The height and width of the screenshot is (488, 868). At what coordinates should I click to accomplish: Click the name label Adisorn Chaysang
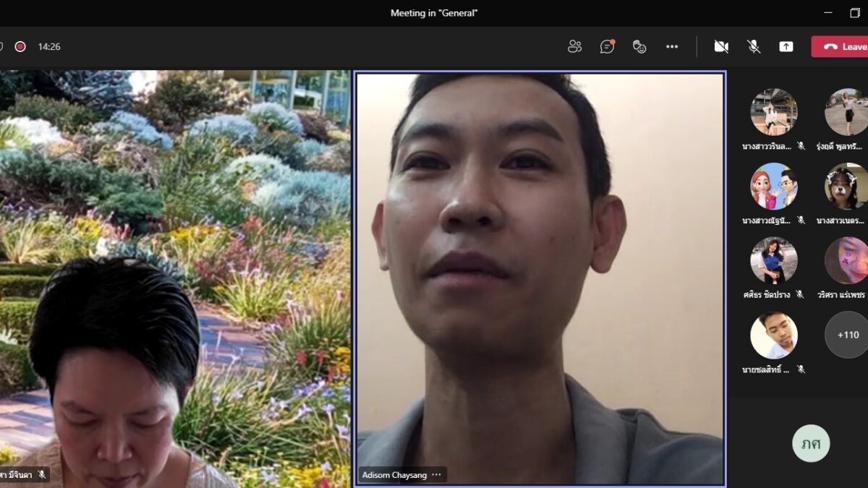pyautogui.click(x=394, y=475)
